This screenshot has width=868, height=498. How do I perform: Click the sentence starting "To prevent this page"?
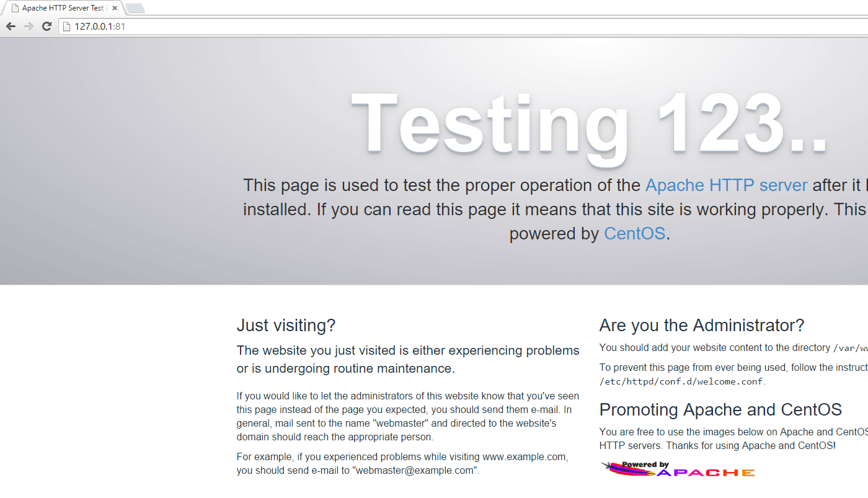click(733, 374)
